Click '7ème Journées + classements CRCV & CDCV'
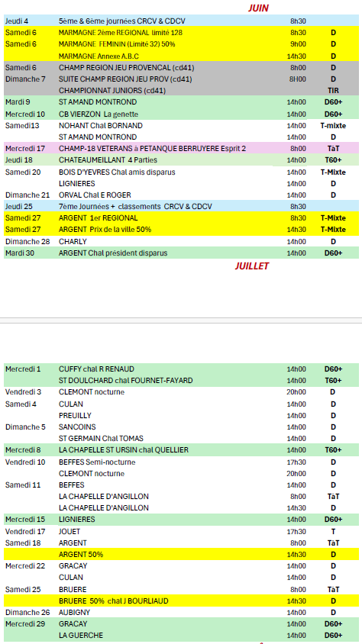This screenshot has width=362, height=644. pyautogui.click(x=135, y=207)
